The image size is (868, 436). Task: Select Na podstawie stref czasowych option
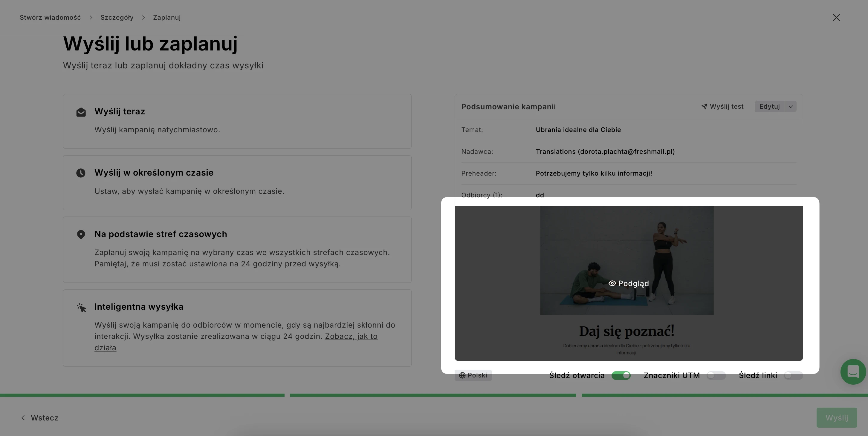pyautogui.click(x=237, y=249)
